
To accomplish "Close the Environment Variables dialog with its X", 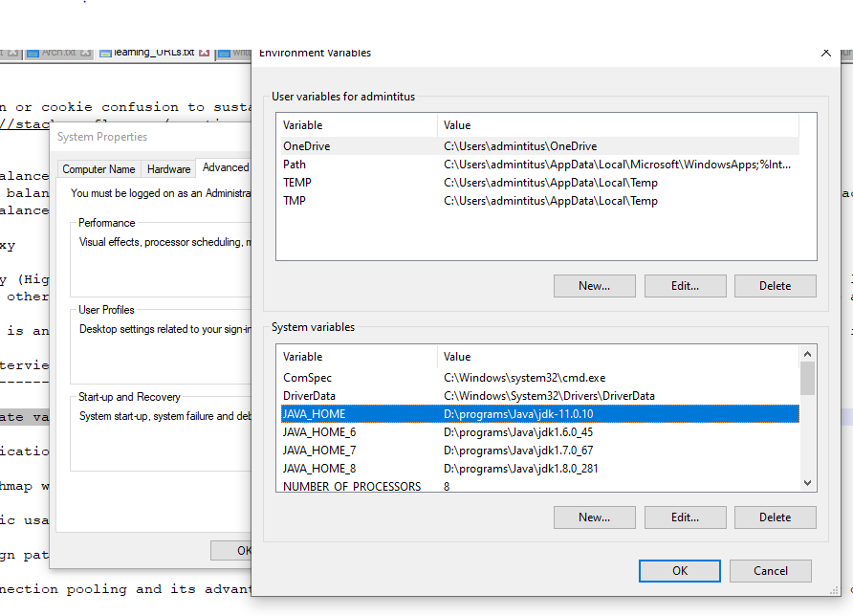I will [825, 54].
